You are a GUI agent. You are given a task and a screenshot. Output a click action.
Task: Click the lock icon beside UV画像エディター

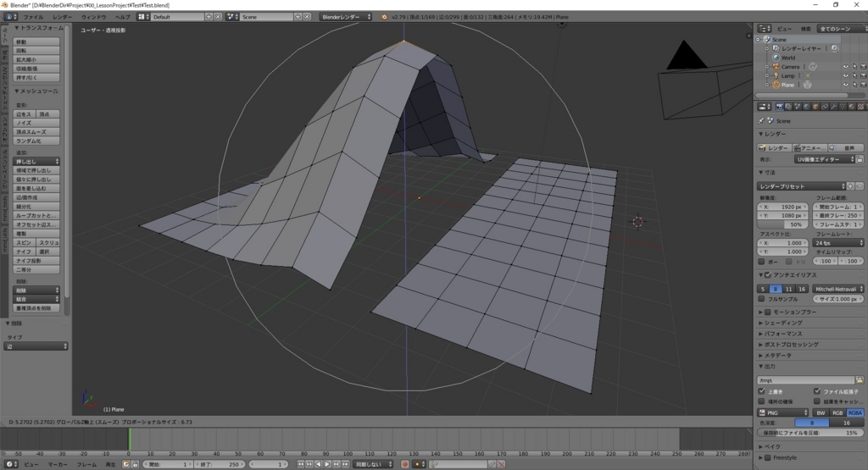pos(860,159)
